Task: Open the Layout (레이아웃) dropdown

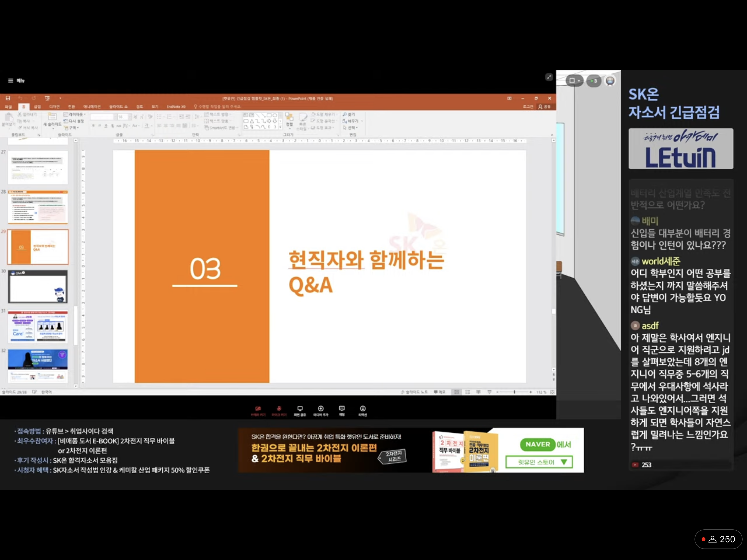Action: click(x=75, y=115)
